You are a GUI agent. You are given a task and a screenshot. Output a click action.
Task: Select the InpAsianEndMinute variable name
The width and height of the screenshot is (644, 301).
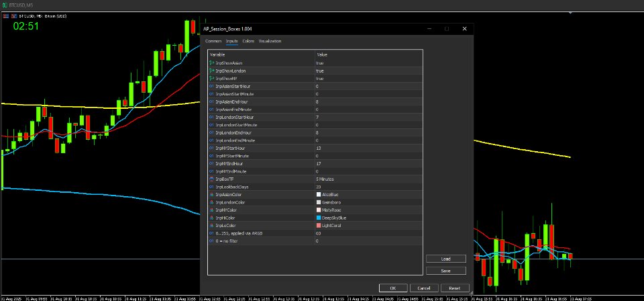click(233, 110)
